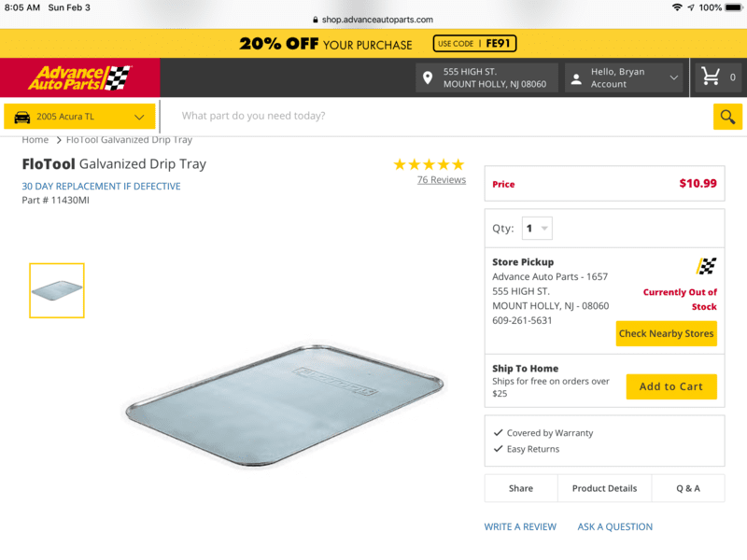
Task: Click the five-star rating icons
Action: pos(429,164)
